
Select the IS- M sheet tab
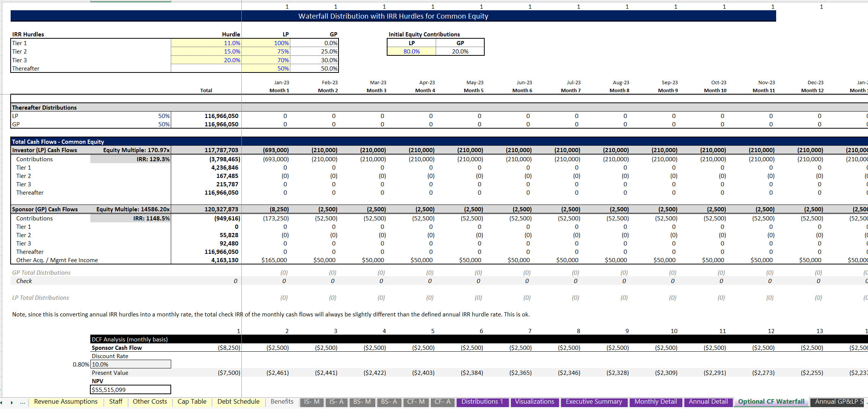tap(311, 402)
